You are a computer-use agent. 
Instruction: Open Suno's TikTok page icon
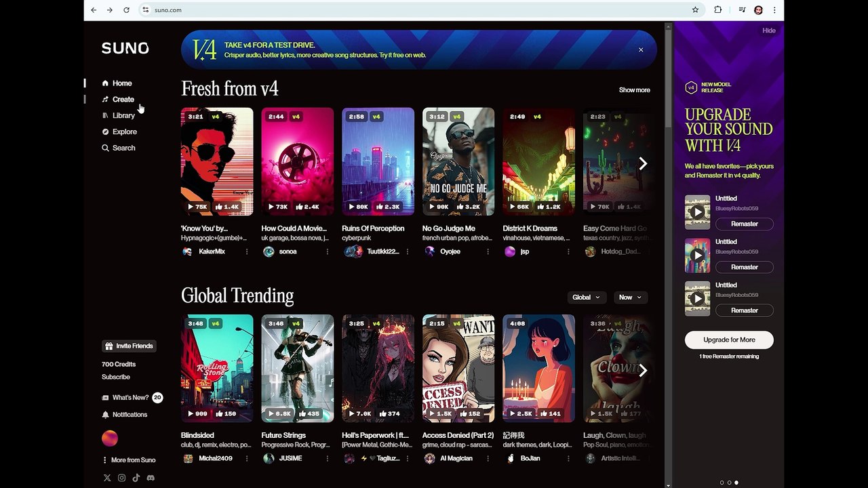click(136, 478)
